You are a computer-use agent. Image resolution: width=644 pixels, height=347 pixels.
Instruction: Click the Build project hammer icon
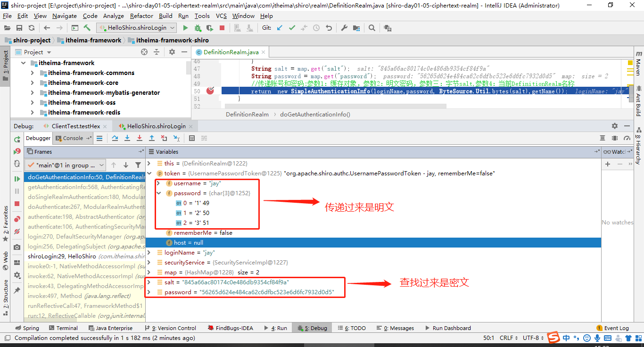click(87, 28)
